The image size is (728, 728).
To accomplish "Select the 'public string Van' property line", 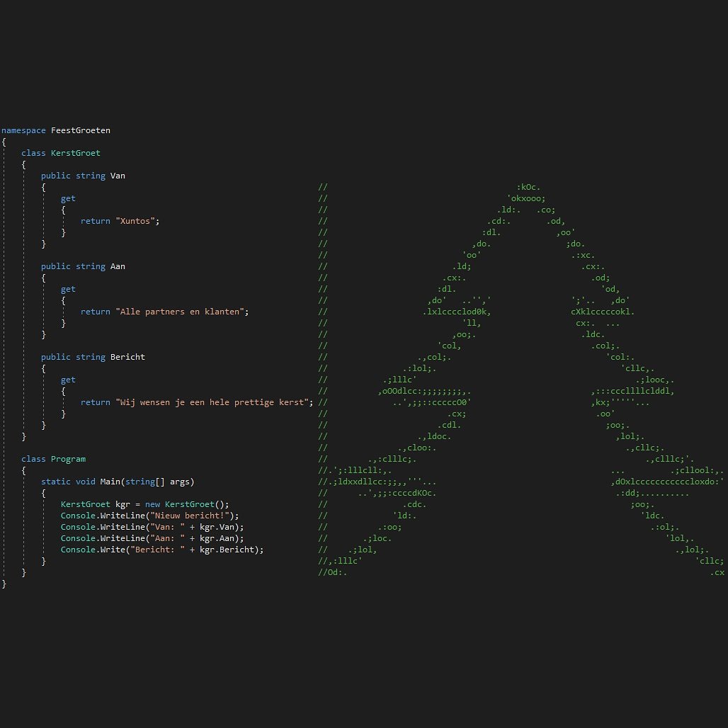I will coord(83,176).
